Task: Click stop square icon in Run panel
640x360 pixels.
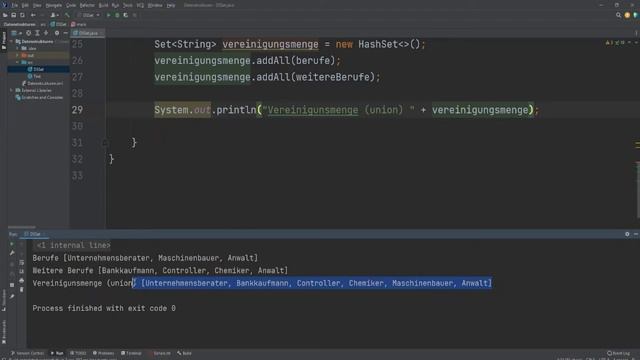Action: click(12, 285)
